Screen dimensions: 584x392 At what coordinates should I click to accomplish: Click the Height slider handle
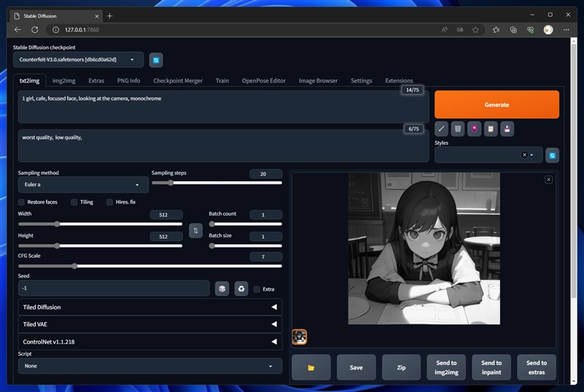57,246
